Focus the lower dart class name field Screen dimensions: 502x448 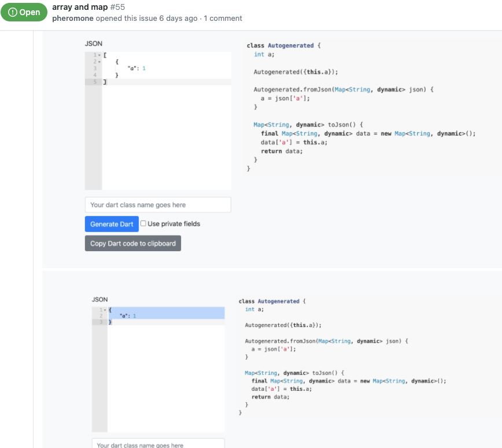[158, 443]
